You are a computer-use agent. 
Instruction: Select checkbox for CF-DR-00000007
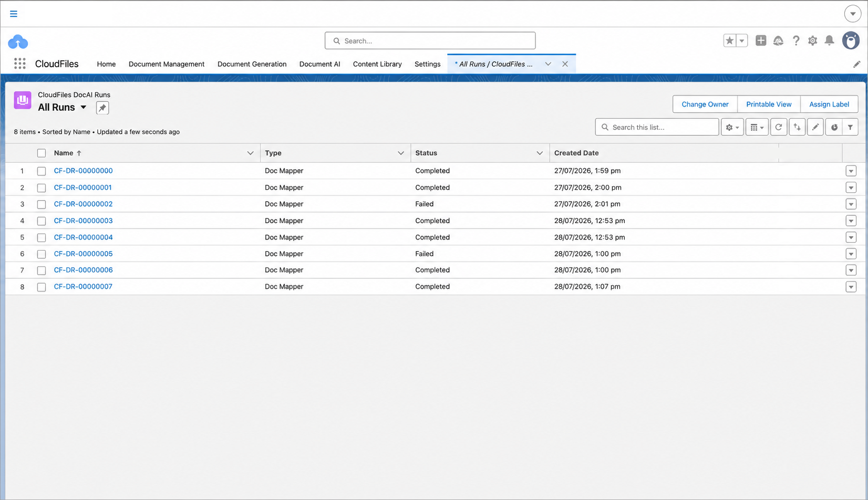pyautogui.click(x=42, y=287)
